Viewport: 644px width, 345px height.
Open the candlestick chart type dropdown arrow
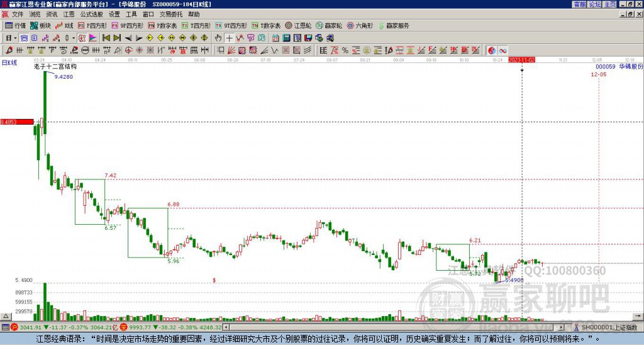coord(73,38)
